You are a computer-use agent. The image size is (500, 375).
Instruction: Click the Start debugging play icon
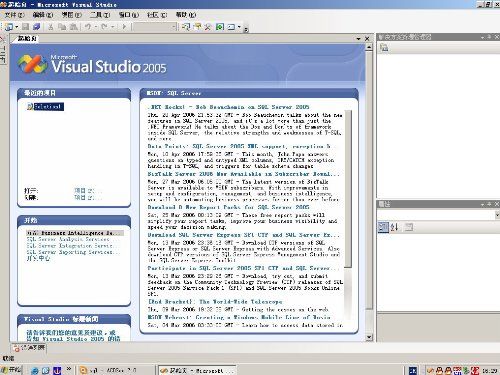pos(124,27)
